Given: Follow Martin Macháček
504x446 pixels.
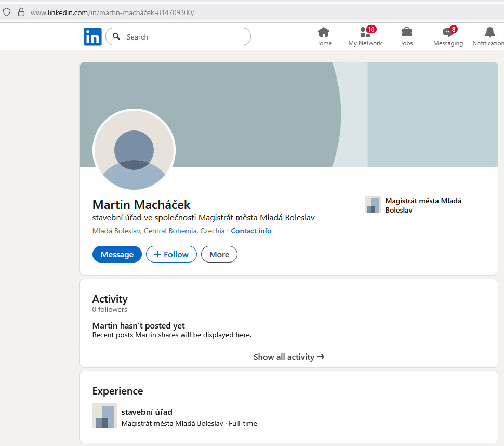Looking at the screenshot, I should point(171,254).
